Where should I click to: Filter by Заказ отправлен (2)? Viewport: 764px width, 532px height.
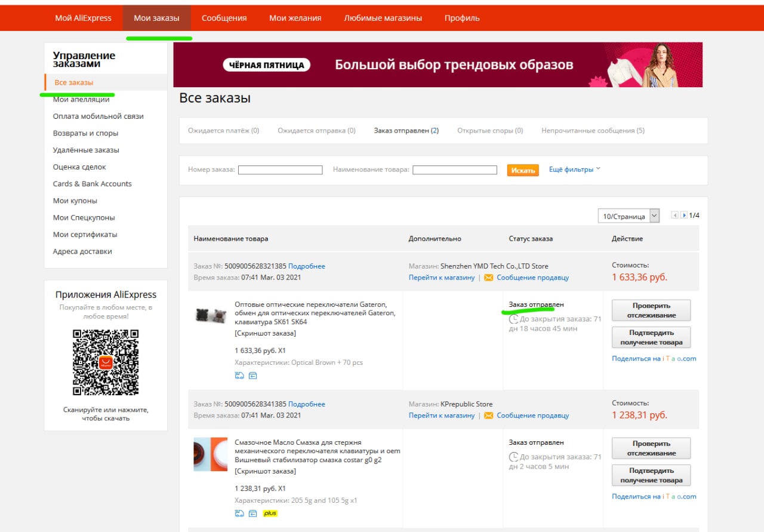point(406,131)
